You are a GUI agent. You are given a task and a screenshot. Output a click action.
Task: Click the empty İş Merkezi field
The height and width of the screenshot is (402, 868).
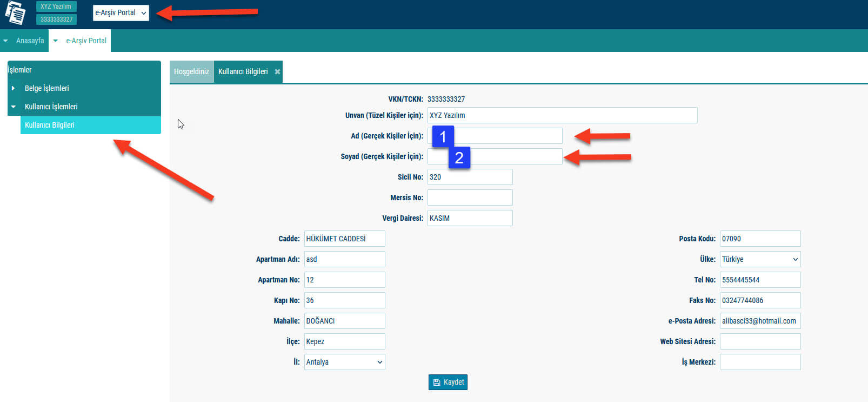760,362
